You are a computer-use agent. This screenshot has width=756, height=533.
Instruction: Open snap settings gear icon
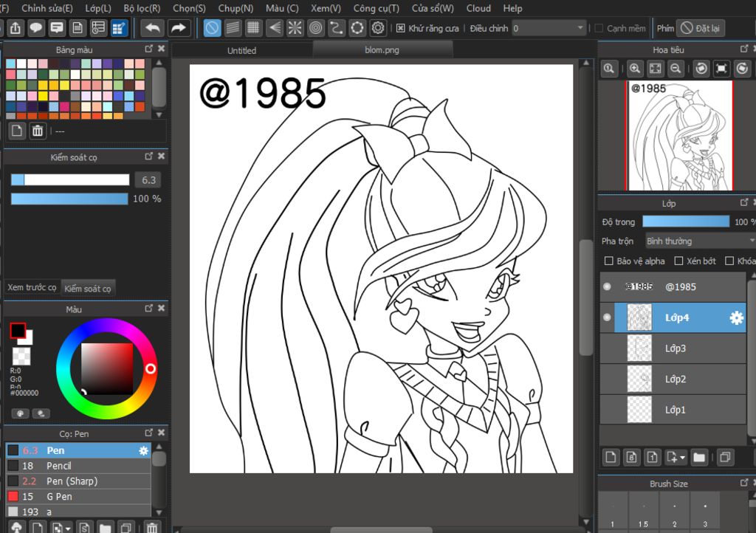[378, 28]
